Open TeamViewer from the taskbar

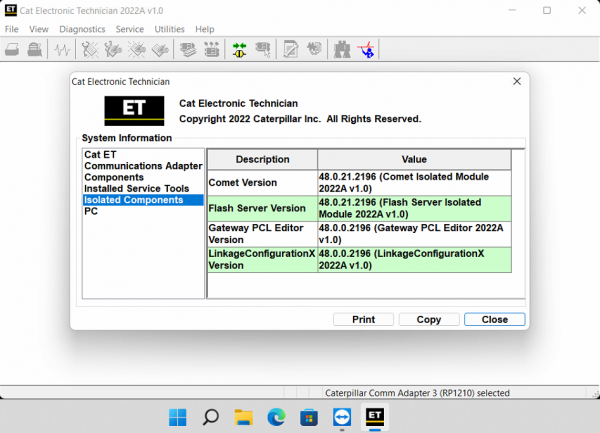[342, 417]
